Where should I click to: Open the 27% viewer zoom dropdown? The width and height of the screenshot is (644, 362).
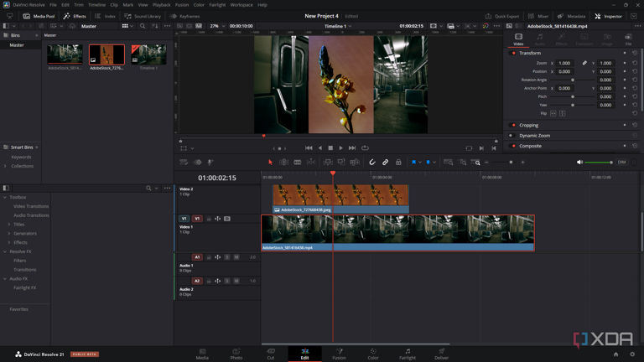pyautogui.click(x=217, y=26)
